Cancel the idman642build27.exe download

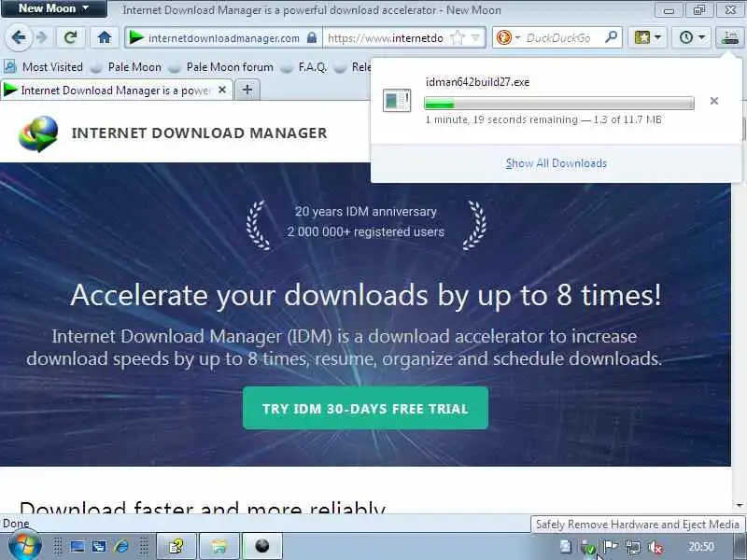point(713,101)
